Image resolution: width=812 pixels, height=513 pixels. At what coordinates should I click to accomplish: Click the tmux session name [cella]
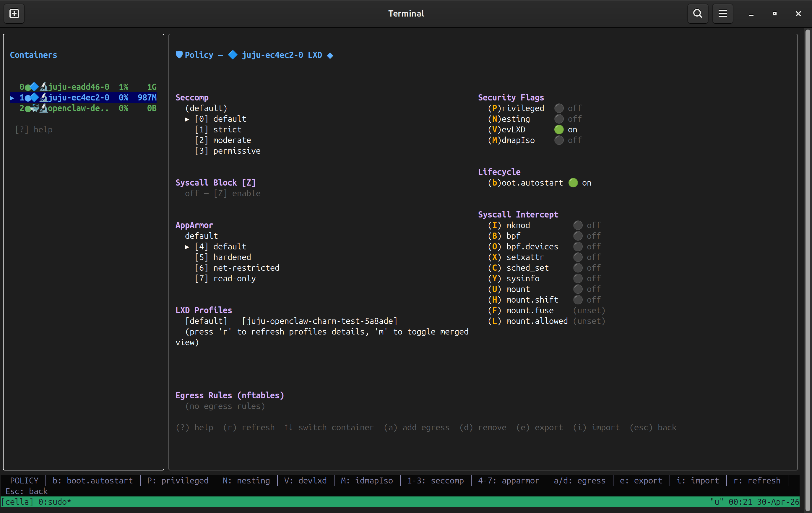[x=17, y=502]
